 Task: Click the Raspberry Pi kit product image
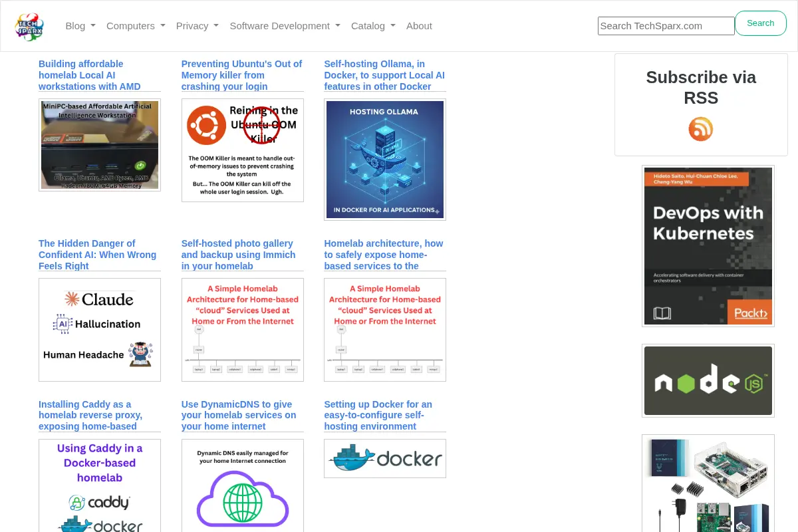(x=708, y=483)
